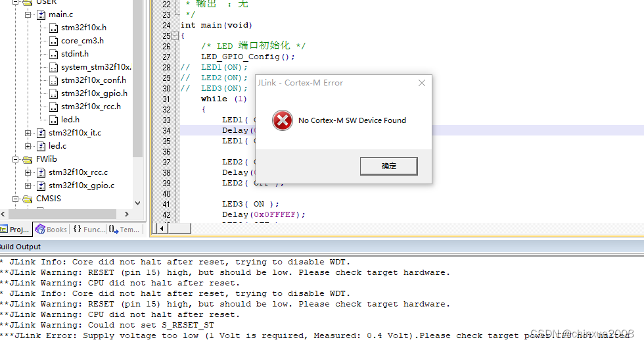The height and width of the screenshot is (344, 644).
Task: Click Build Output panel title
Action: pyautogui.click(x=20, y=247)
